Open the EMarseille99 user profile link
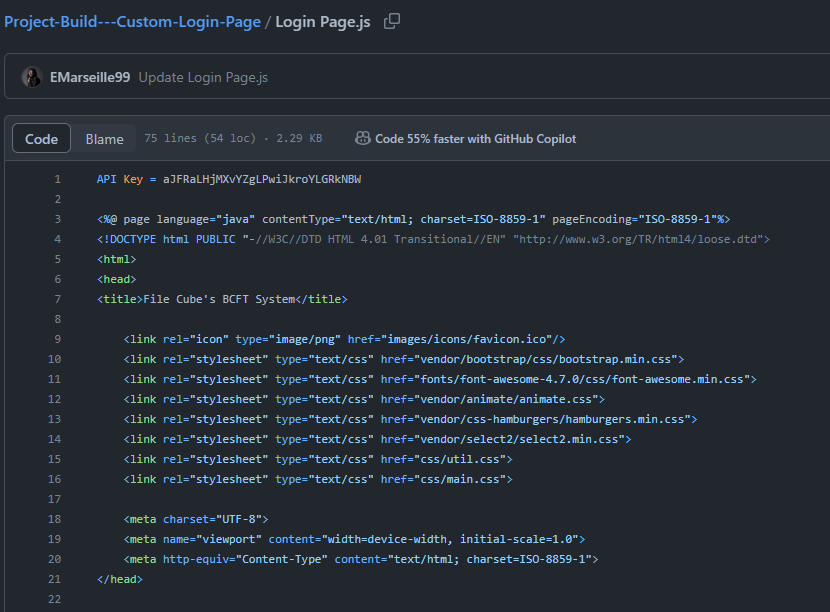This screenshot has height=612, width=830. 90,77
